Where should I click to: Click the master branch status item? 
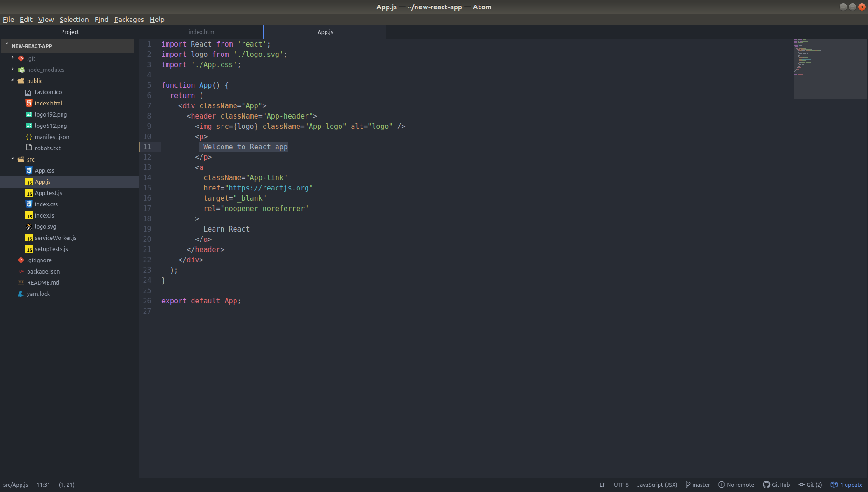698,485
